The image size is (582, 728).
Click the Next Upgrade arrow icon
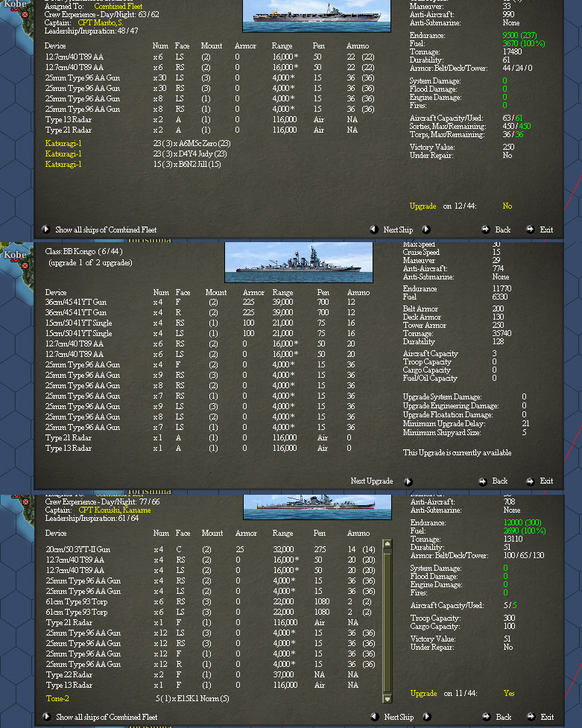tap(408, 481)
